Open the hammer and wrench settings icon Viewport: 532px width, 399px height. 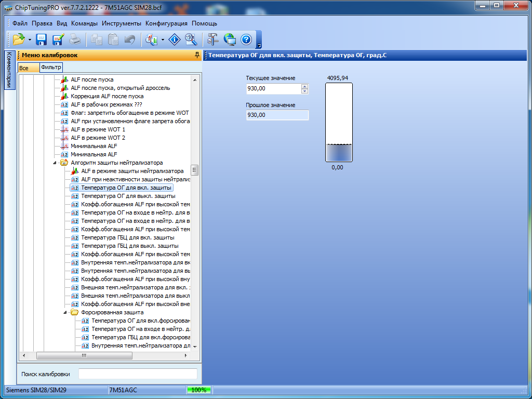click(x=212, y=39)
